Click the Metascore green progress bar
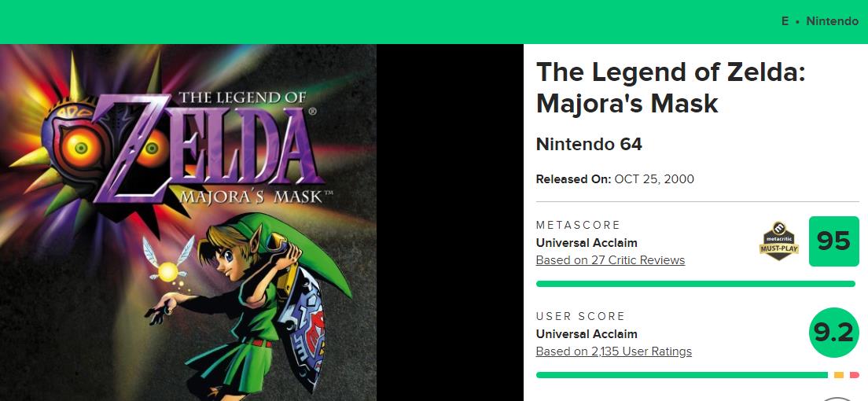The image size is (868, 401). pos(695,284)
